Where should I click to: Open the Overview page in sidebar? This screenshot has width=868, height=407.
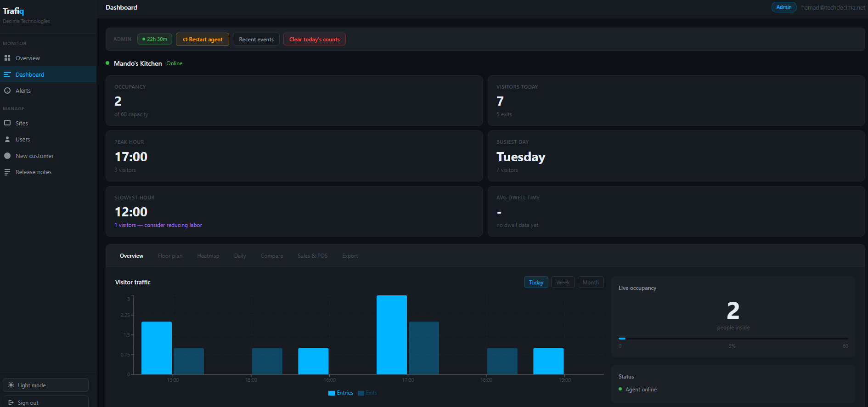point(48,58)
